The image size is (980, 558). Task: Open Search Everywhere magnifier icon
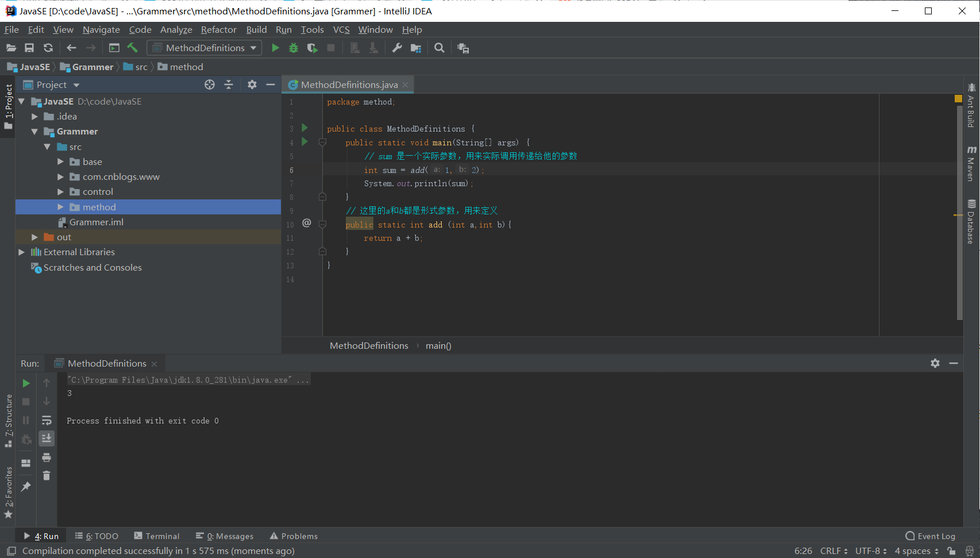point(439,48)
